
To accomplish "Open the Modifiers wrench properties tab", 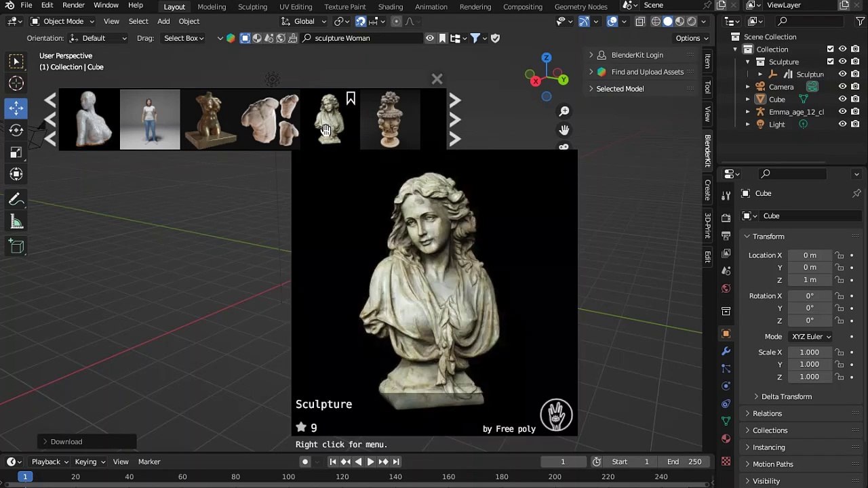I will click(x=726, y=351).
